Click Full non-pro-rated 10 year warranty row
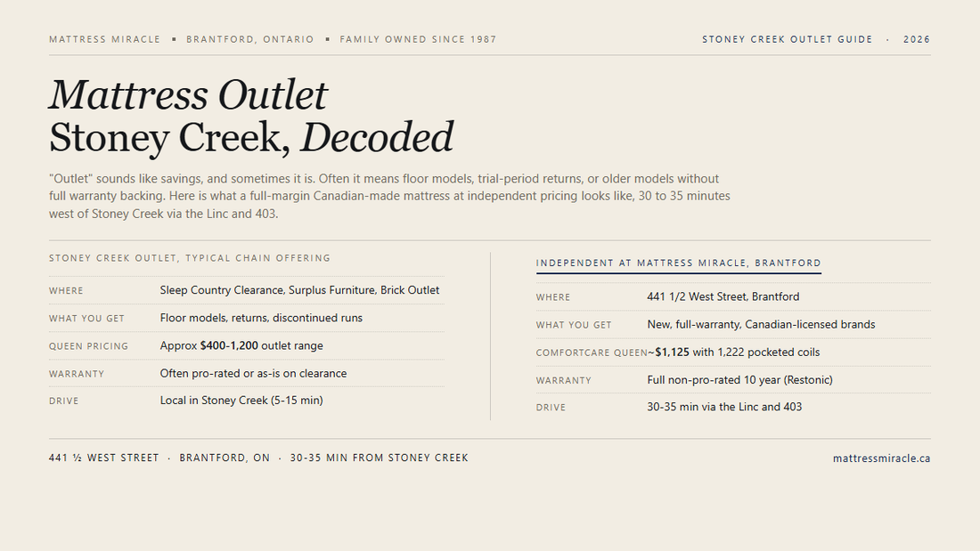The image size is (980, 551). [733, 380]
